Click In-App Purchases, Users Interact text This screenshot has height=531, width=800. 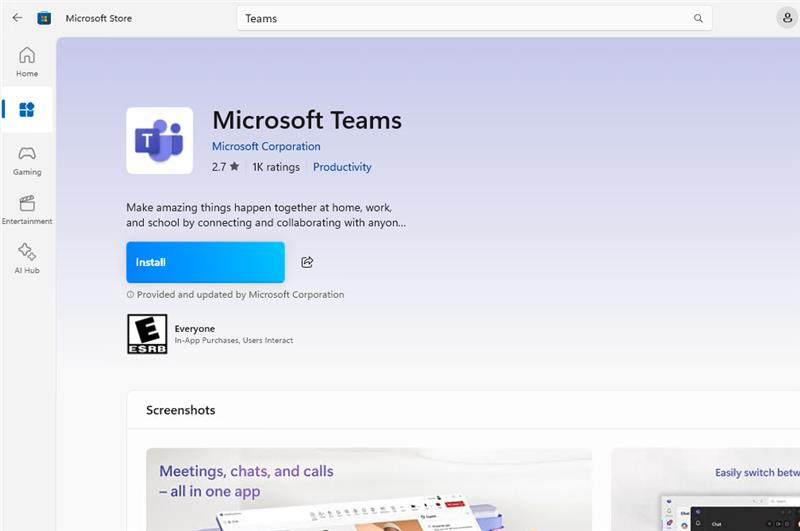(234, 340)
